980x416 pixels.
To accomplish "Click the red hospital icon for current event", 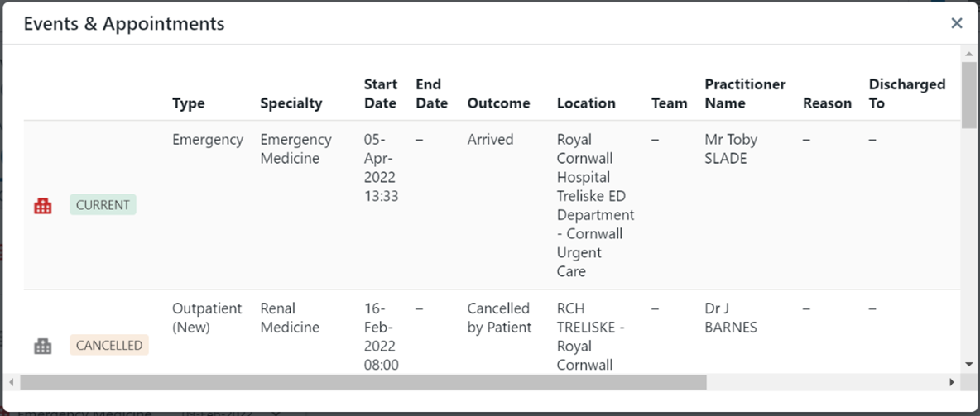I will [43, 206].
